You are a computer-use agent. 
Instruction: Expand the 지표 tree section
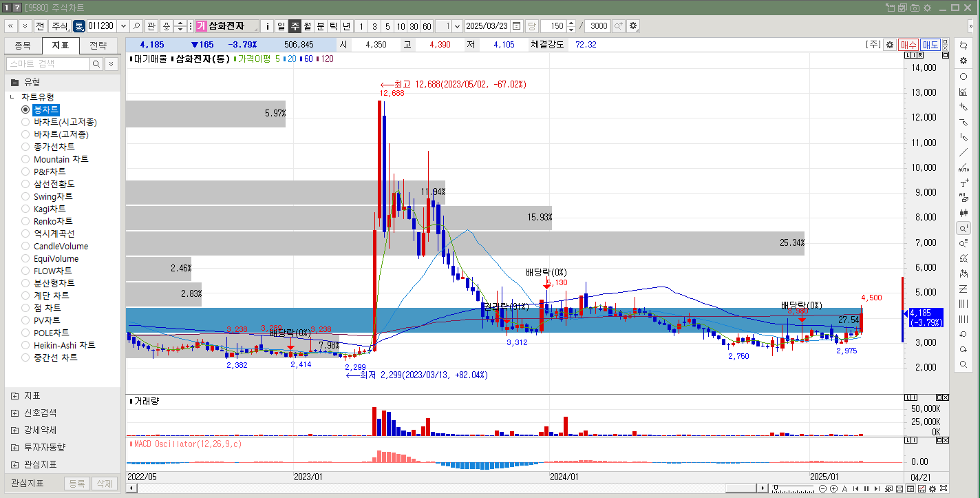(x=15, y=396)
